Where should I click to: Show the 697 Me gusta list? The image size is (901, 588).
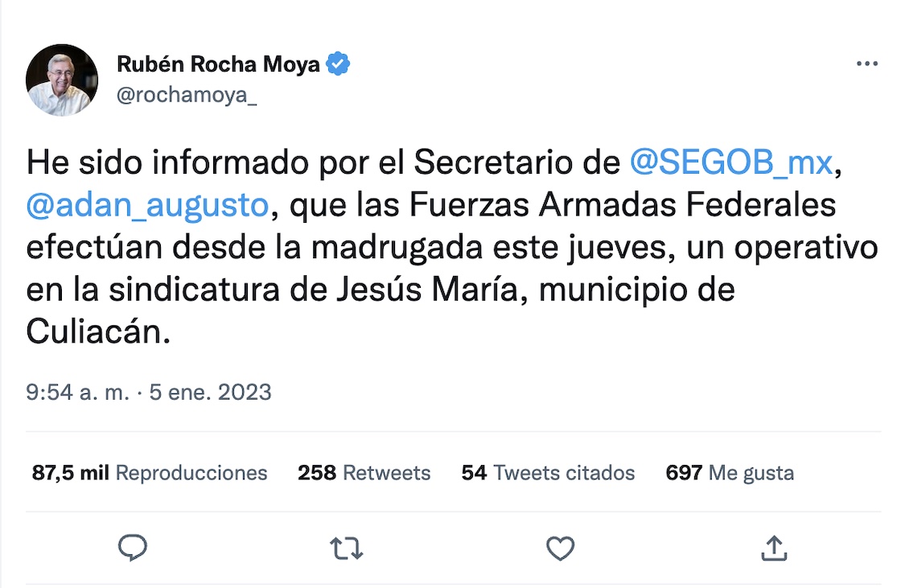730,473
